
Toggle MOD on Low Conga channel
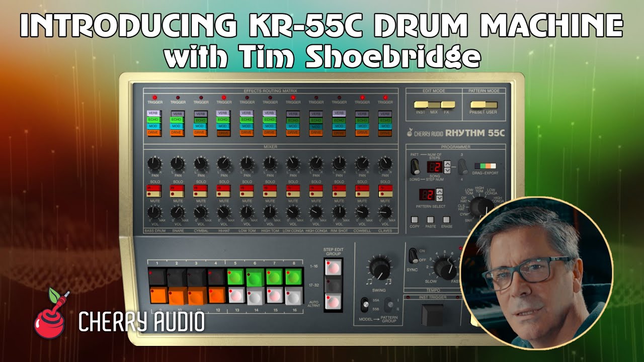click(x=293, y=127)
